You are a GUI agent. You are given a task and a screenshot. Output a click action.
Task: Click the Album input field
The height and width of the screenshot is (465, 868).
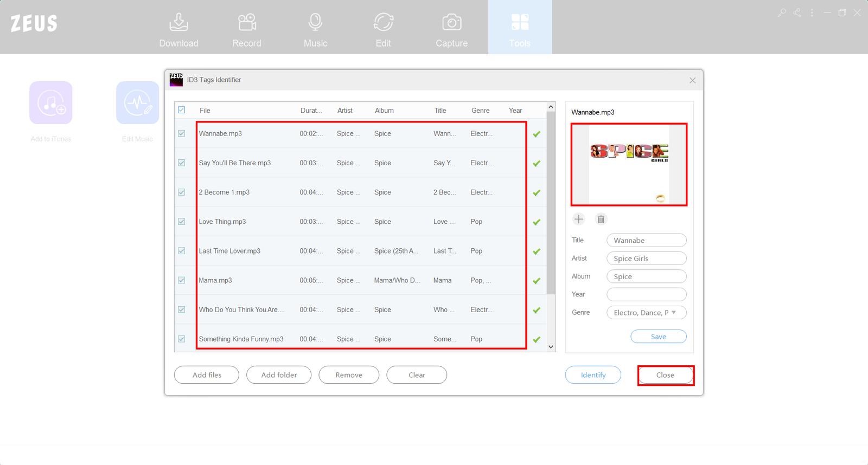point(646,276)
